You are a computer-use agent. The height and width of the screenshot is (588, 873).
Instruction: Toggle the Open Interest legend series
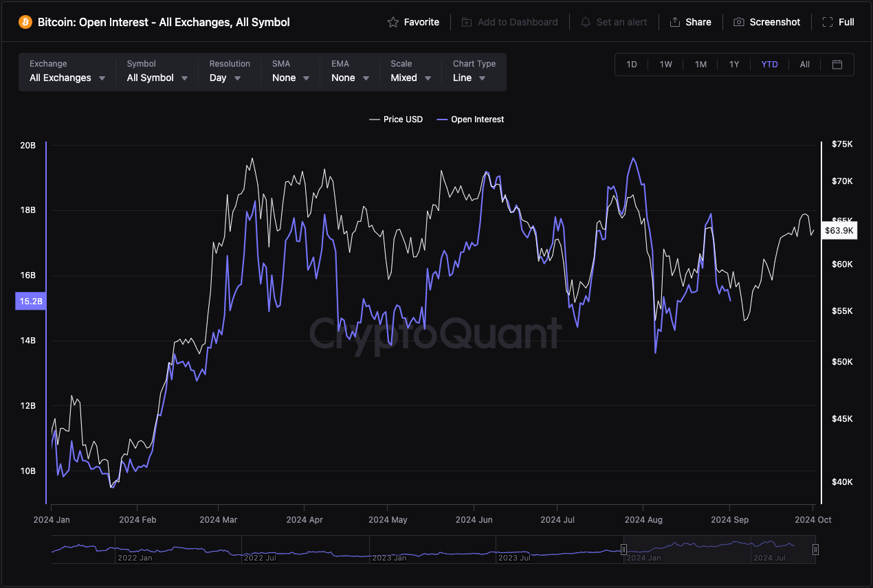pos(470,120)
